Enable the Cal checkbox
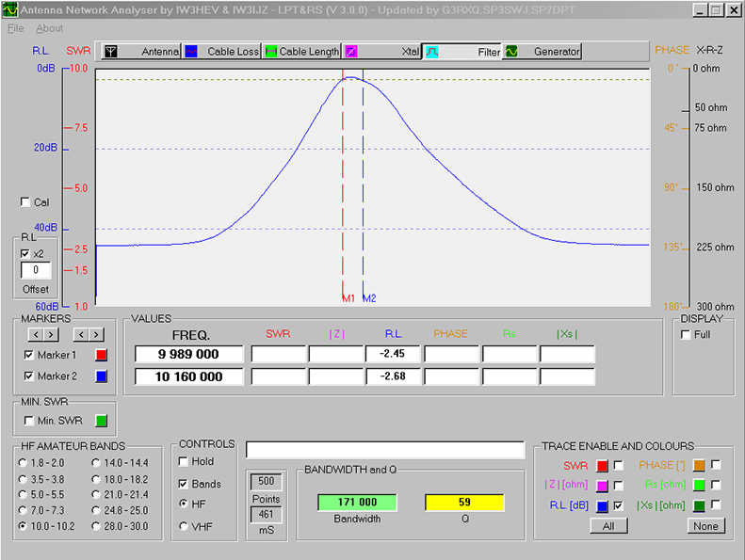This screenshot has height=560, width=745. coord(25,202)
